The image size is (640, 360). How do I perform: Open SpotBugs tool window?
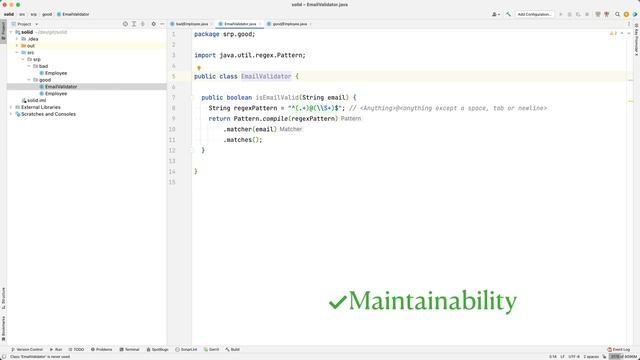[x=158, y=349]
